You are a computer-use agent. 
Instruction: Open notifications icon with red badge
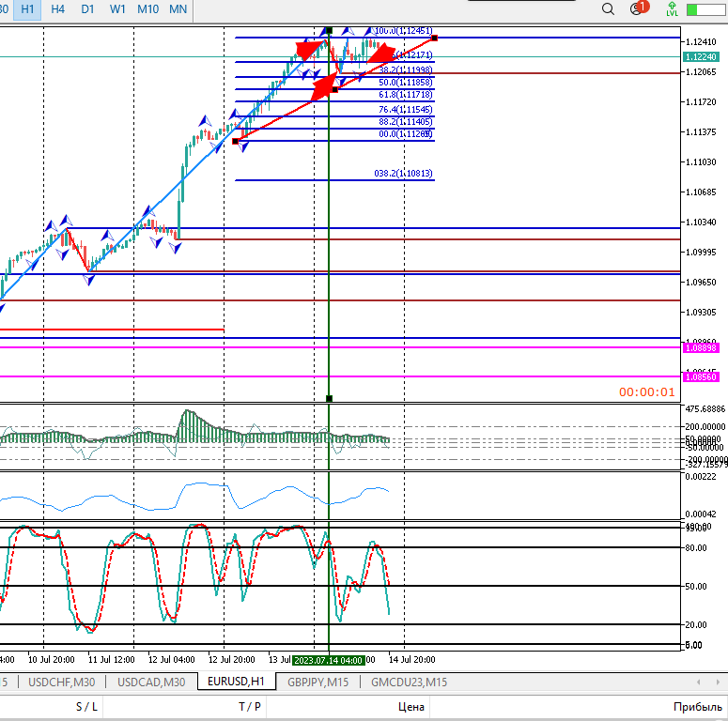(639, 8)
